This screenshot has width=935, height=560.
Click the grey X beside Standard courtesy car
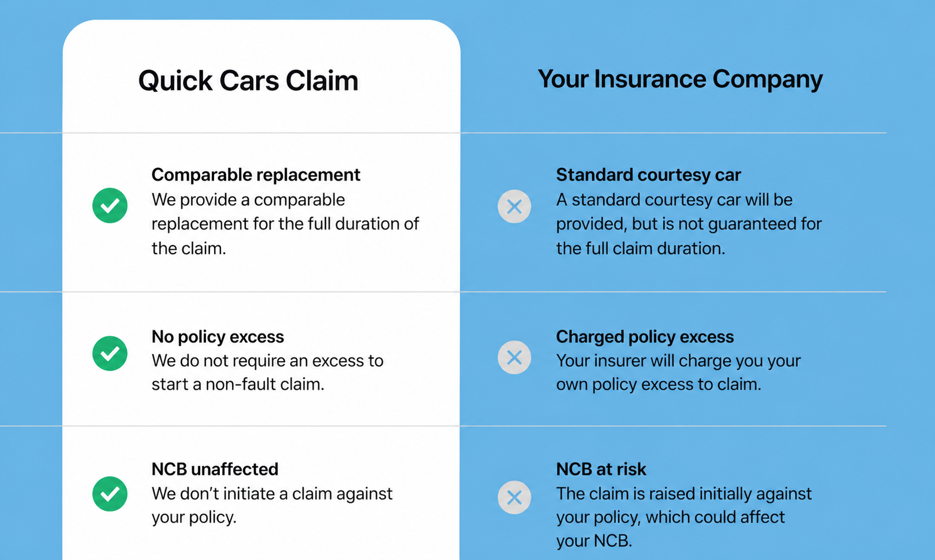pyautogui.click(x=514, y=206)
